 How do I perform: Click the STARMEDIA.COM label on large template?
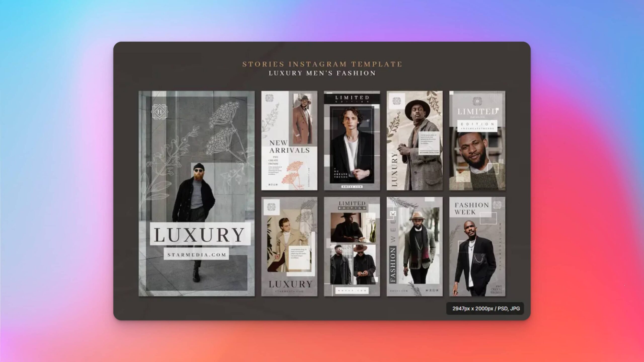(x=196, y=254)
